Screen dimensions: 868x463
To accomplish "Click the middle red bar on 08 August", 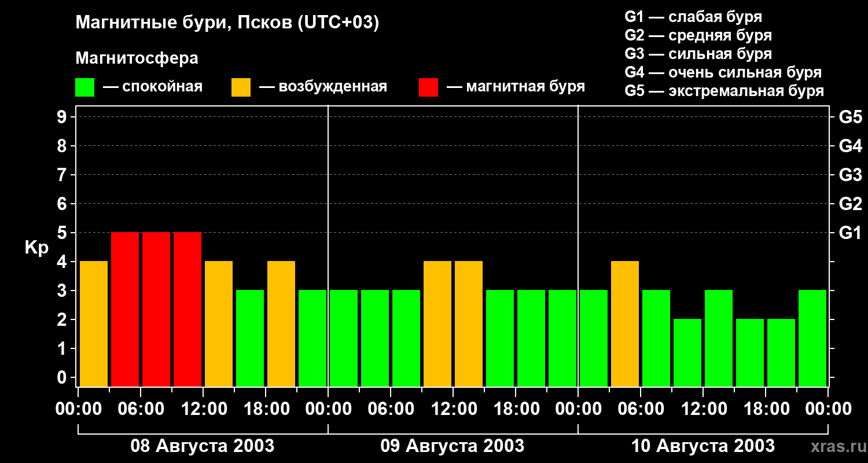I will (156, 309).
